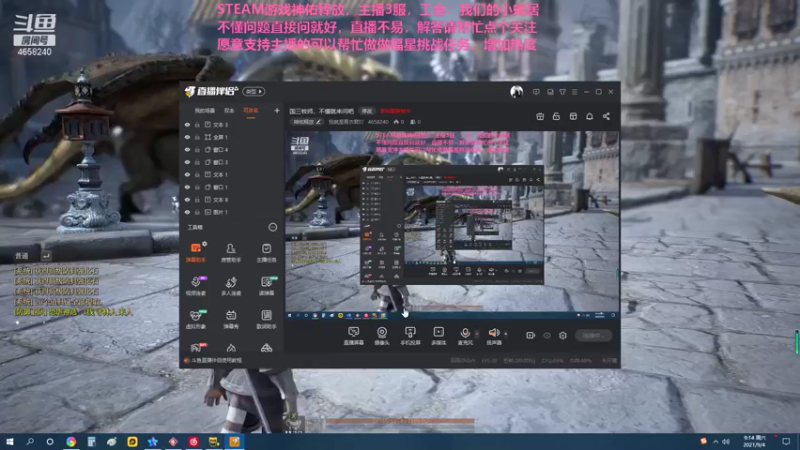Add a 手机投屏 phone casting source
This screenshot has width=800, height=450.
click(410, 336)
